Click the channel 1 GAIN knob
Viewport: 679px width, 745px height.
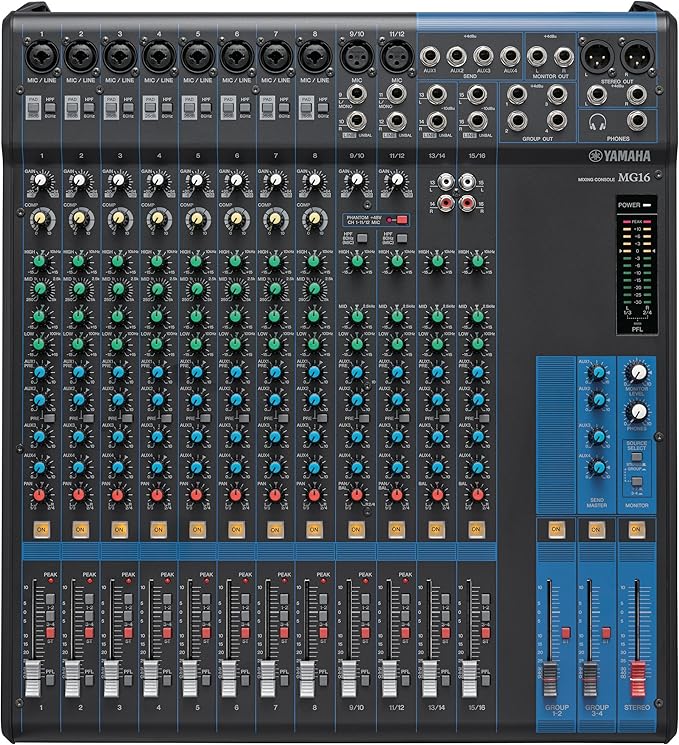click(40, 183)
